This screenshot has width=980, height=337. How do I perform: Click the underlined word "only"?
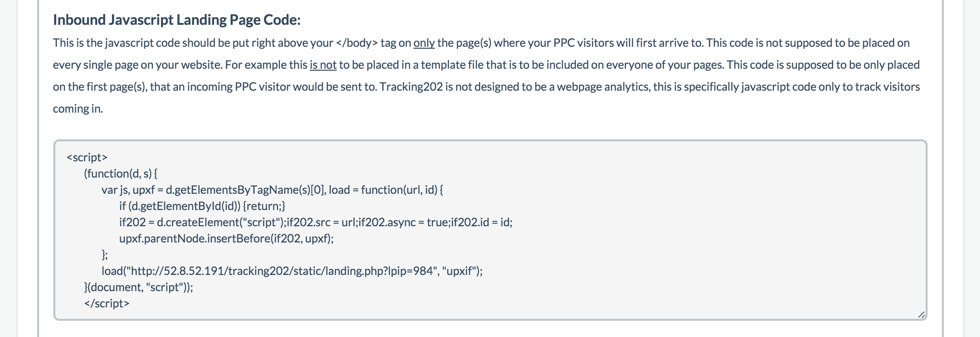(424, 43)
